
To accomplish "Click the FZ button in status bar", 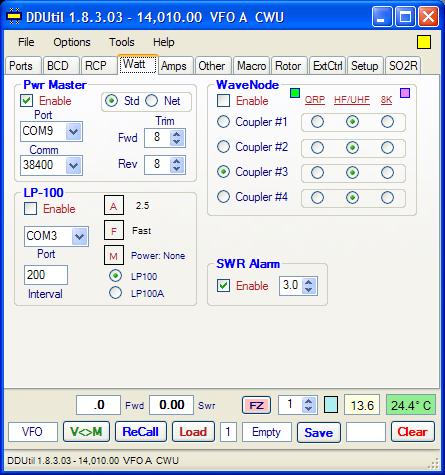I will 256,405.
